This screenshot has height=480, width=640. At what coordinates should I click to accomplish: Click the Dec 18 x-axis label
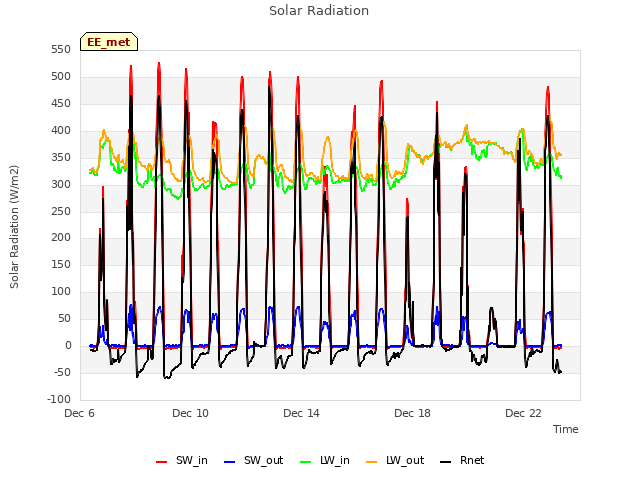(x=413, y=413)
